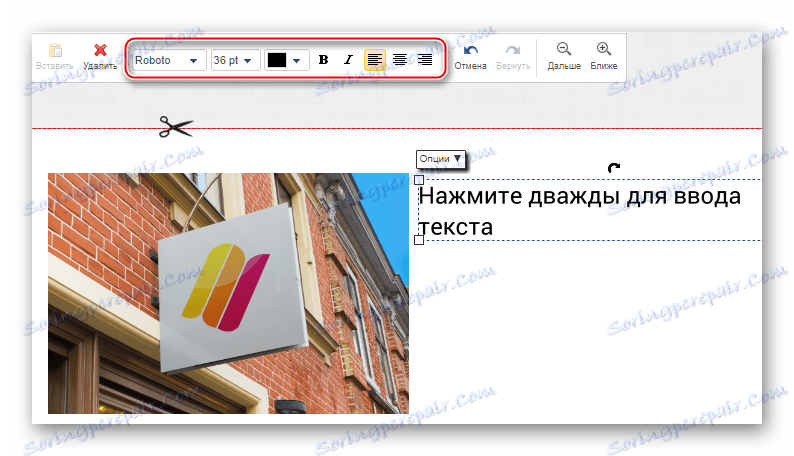
Task: Open the Roboto font family dropdown
Action: point(169,60)
